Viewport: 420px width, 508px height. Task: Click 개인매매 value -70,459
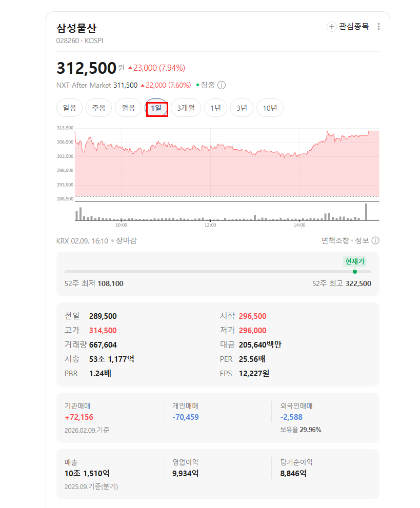(186, 417)
